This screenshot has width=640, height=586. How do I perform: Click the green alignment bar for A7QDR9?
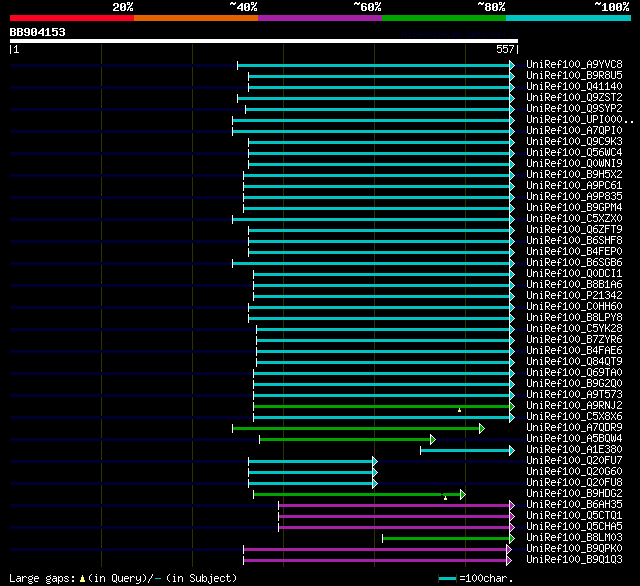[356, 428]
